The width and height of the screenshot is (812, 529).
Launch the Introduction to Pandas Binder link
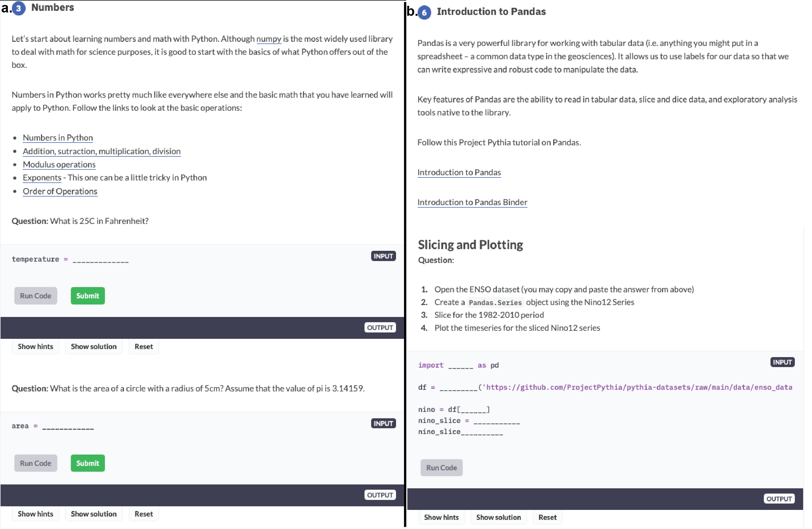pos(472,202)
